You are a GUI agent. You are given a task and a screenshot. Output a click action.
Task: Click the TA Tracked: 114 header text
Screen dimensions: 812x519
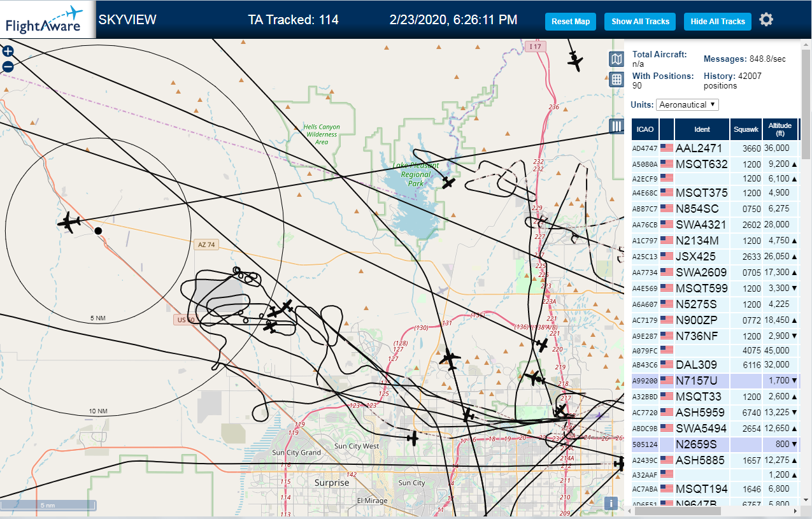coord(293,20)
